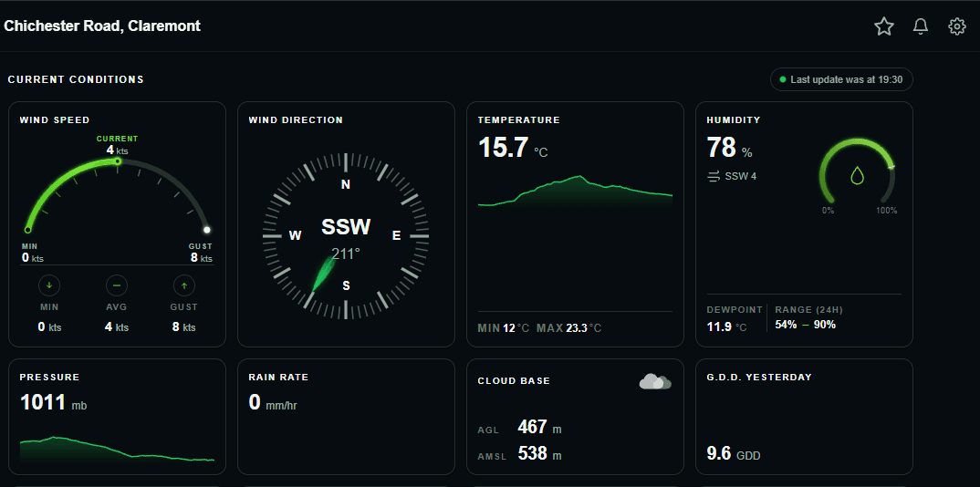Viewport: 980px width, 487px height.
Task: Click the 0 mm/hr rain rate value
Action: [x=273, y=403]
